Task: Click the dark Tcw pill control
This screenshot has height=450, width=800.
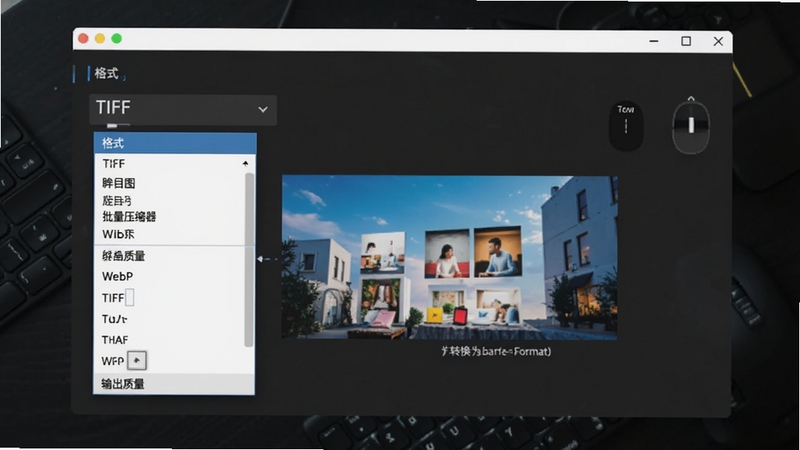Action: [x=626, y=126]
